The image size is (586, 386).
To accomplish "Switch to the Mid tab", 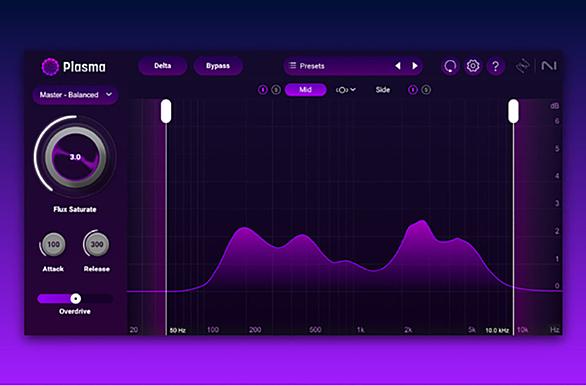I will pyautogui.click(x=305, y=90).
